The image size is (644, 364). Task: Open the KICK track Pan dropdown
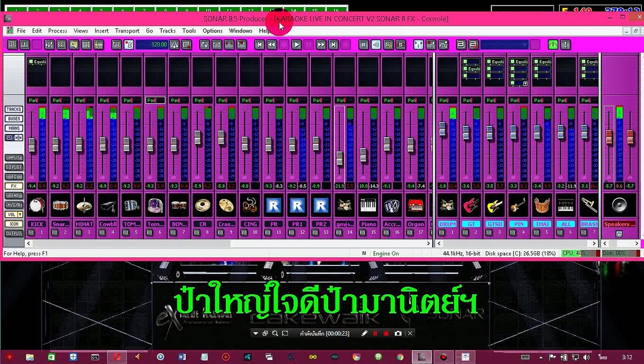point(37,100)
